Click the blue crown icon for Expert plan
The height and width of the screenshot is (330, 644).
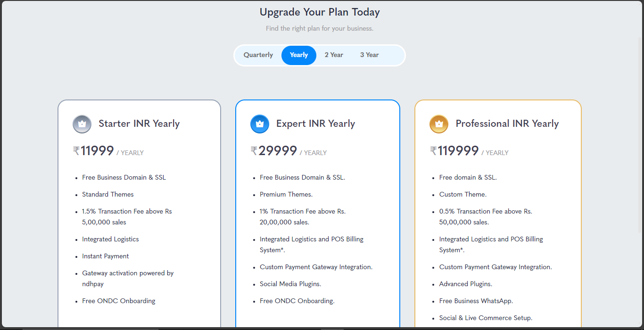tap(260, 124)
